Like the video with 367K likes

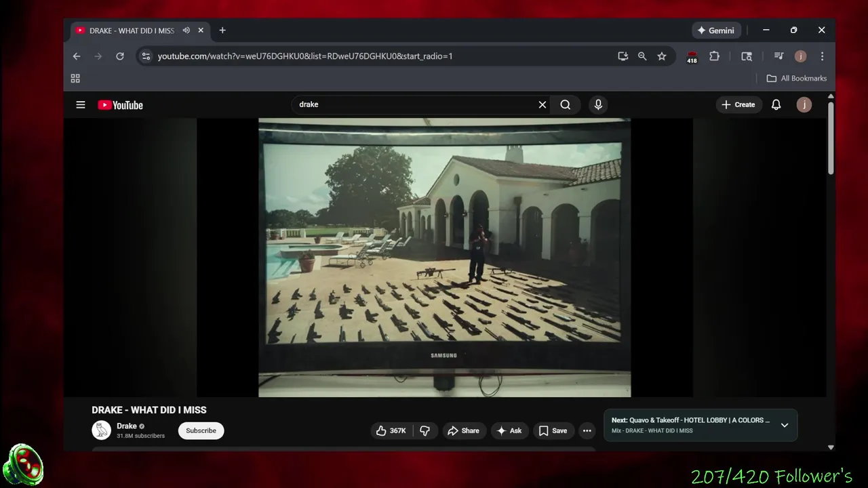tap(391, 430)
